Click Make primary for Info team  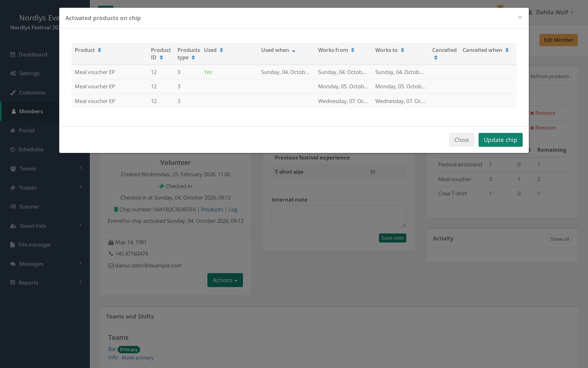coord(138,358)
